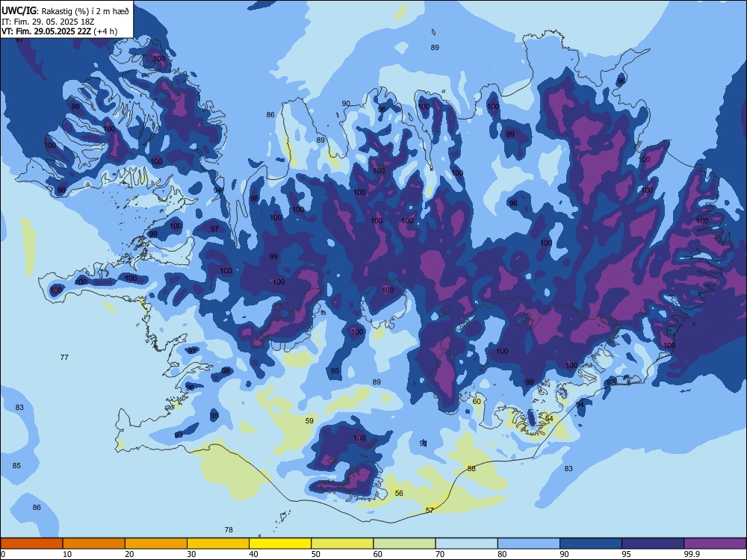Click the humidity value 58 on the map
747x560 pixels.
[x=471, y=468]
